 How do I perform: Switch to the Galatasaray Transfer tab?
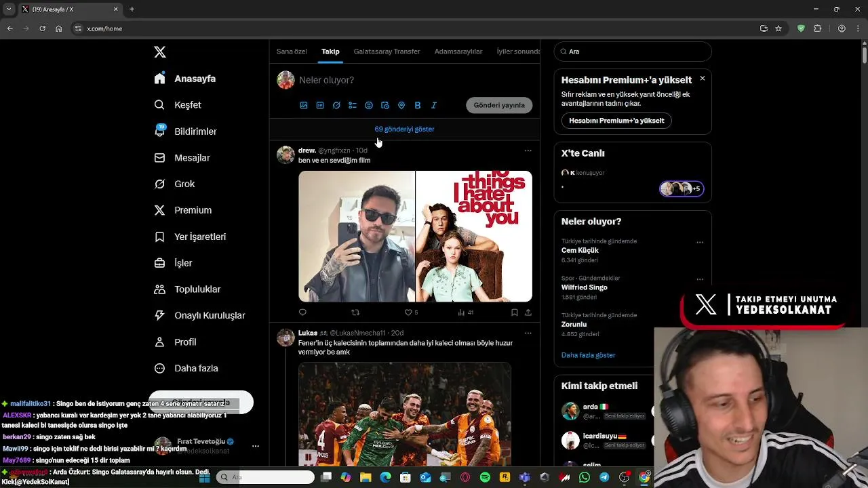[387, 52]
